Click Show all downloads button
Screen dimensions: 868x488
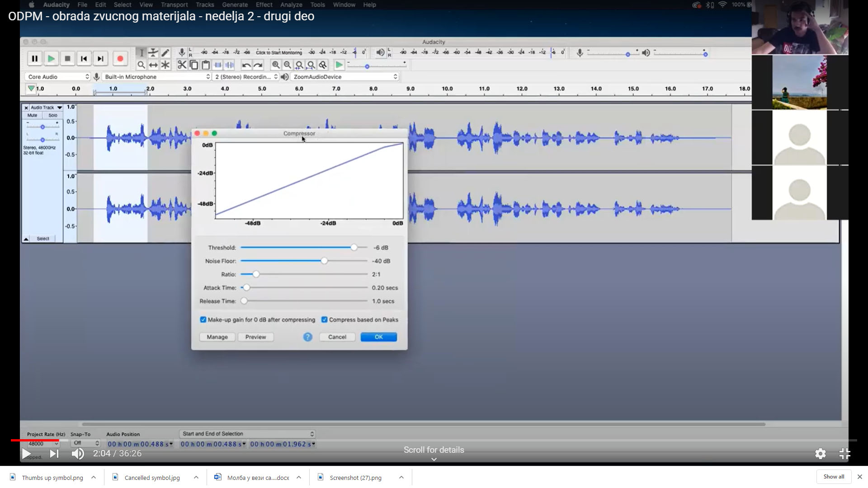pyautogui.click(x=834, y=477)
